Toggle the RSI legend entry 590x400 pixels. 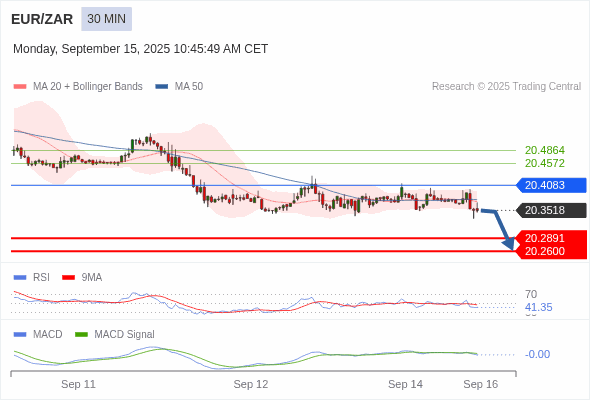pos(32,277)
